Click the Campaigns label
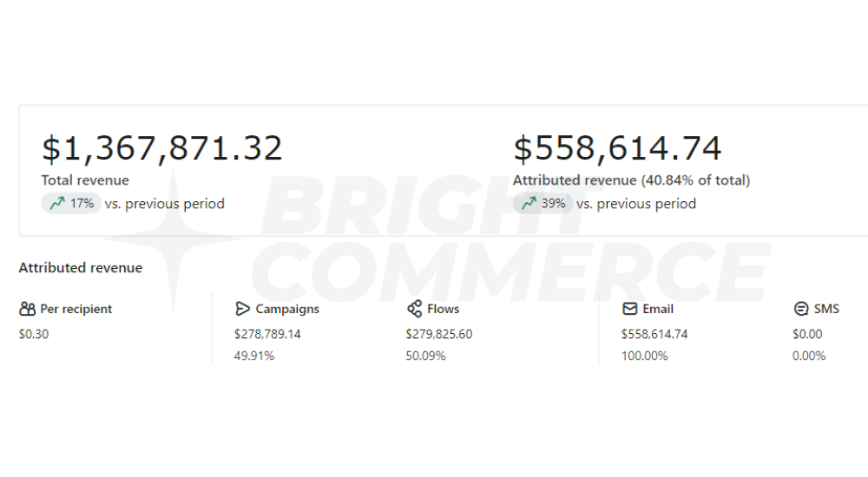Screen dimensions: 868x477 (287, 309)
